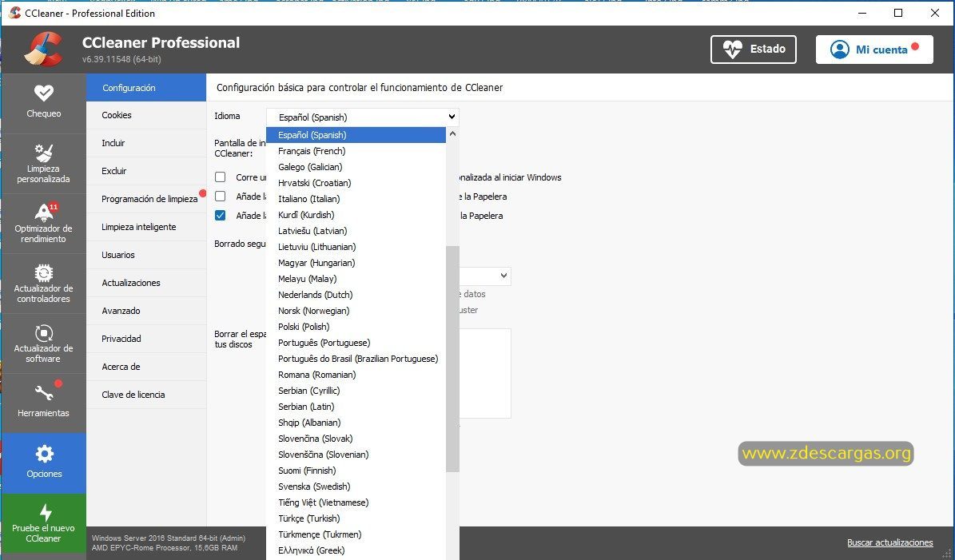Screen dimensions: 955x560
Task: Open the Cookies settings tab
Action: 146,115
